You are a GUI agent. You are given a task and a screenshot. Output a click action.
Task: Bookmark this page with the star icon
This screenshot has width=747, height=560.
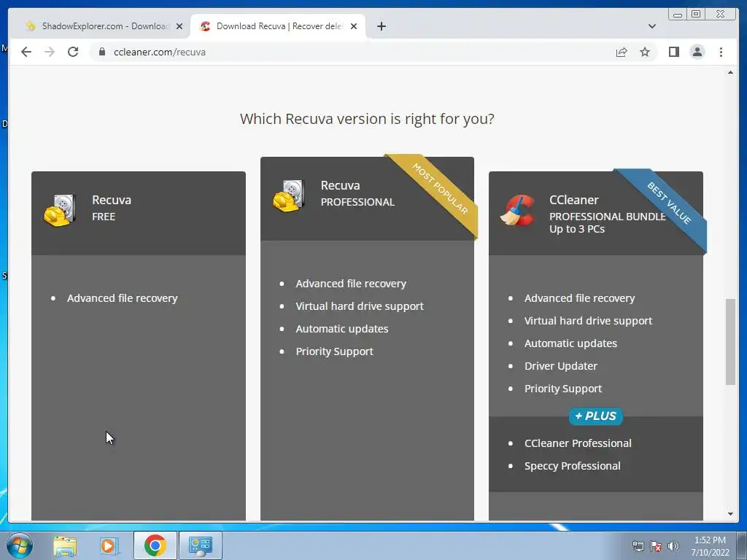645,52
